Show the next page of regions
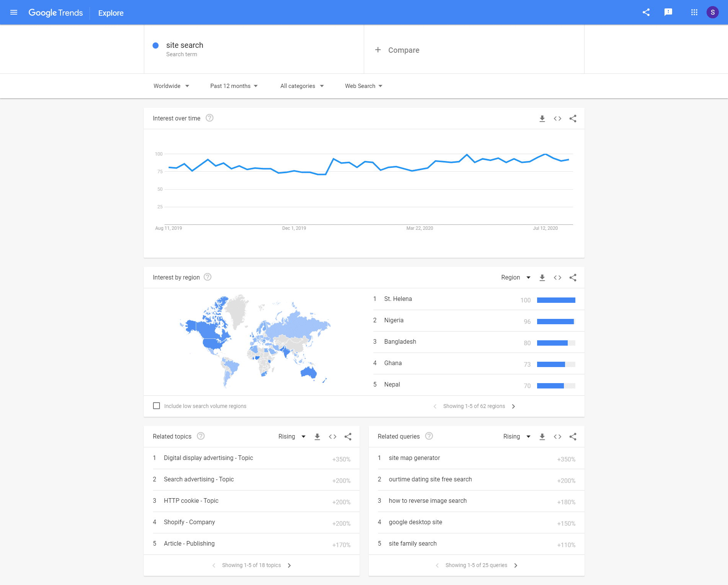The image size is (728, 585). point(513,406)
